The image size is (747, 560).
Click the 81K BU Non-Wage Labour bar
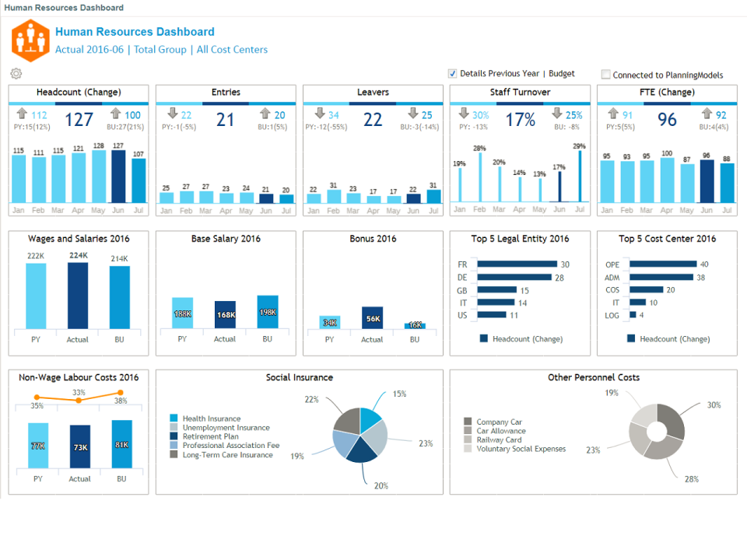[x=122, y=444]
